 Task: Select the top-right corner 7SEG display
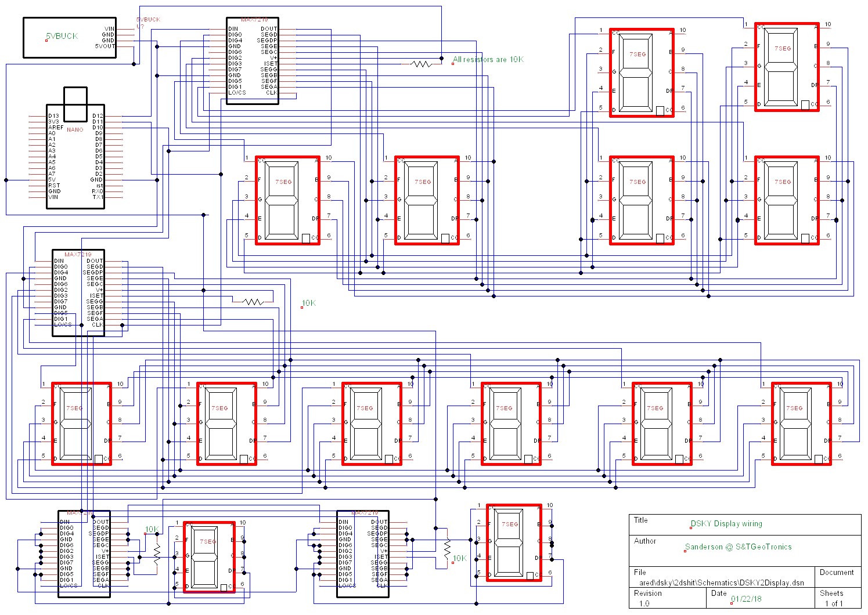786,67
